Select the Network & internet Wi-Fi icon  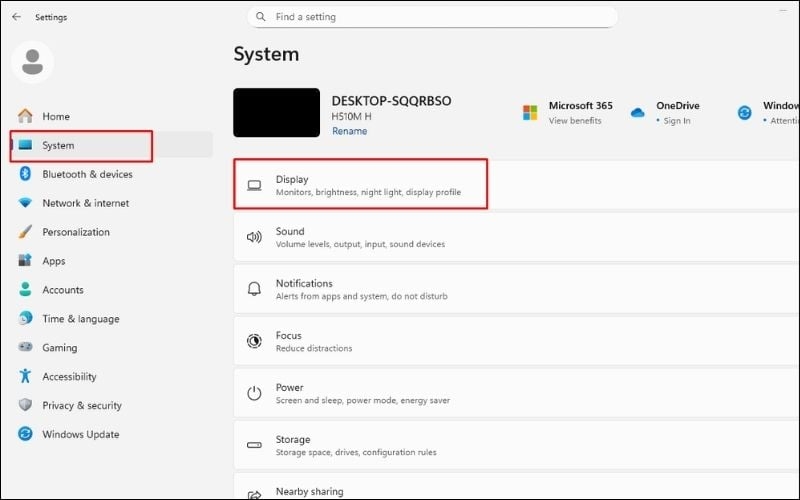(25, 203)
